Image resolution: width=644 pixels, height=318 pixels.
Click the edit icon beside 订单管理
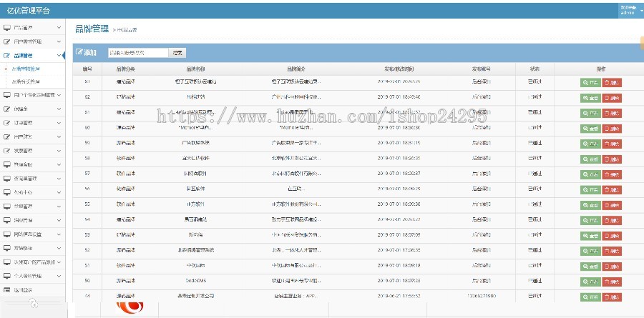click(x=6, y=123)
